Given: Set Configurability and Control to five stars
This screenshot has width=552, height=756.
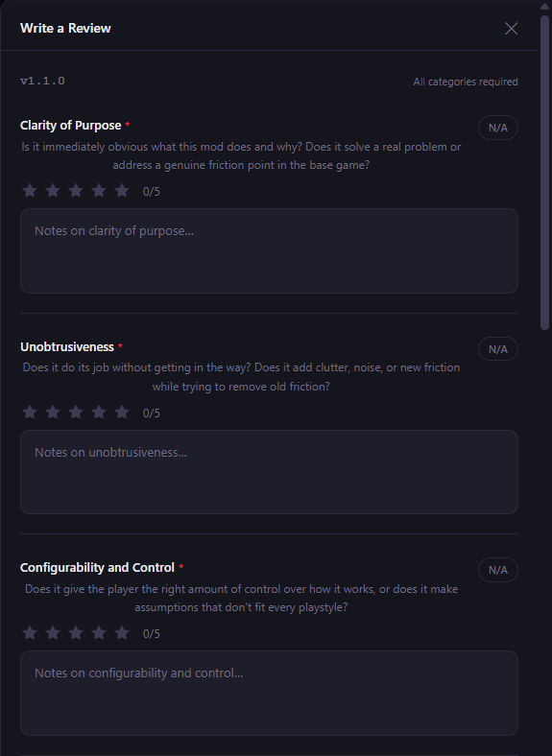Looking at the screenshot, I should point(122,633).
